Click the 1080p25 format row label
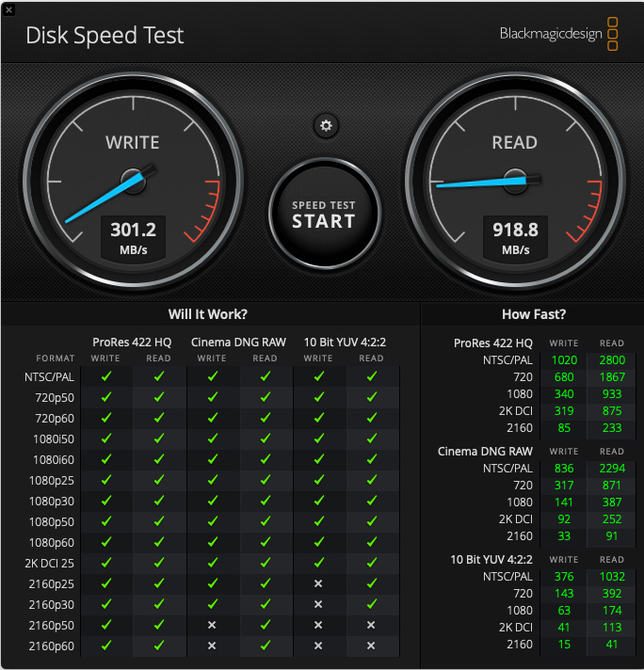The width and height of the screenshot is (644, 670). [x=52, y=481]
